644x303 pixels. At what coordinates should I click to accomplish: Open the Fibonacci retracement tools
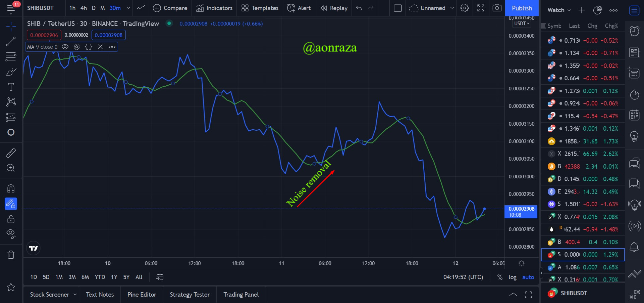coord(11,57)
